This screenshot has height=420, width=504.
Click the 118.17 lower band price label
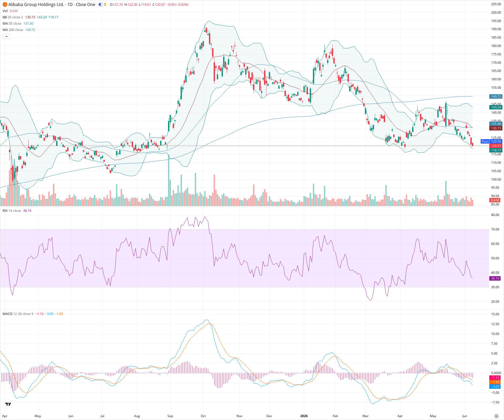(x=496, y=150)
